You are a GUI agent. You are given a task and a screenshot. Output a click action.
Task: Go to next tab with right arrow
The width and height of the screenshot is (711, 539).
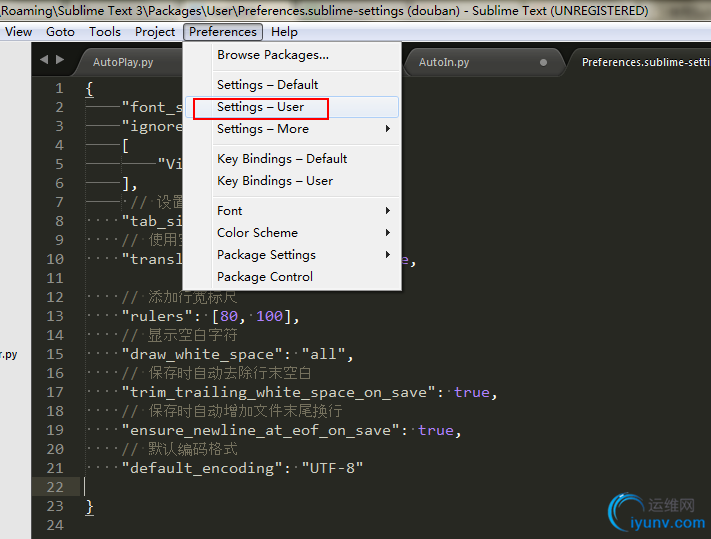60,59
